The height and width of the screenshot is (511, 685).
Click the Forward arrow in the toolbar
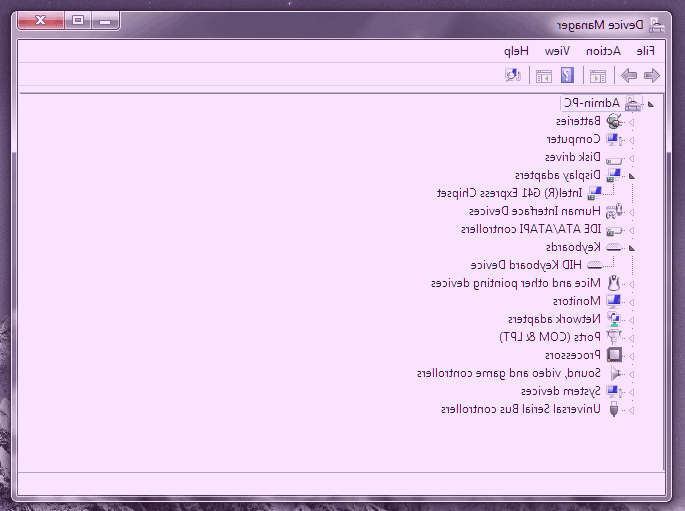point(629,75)
